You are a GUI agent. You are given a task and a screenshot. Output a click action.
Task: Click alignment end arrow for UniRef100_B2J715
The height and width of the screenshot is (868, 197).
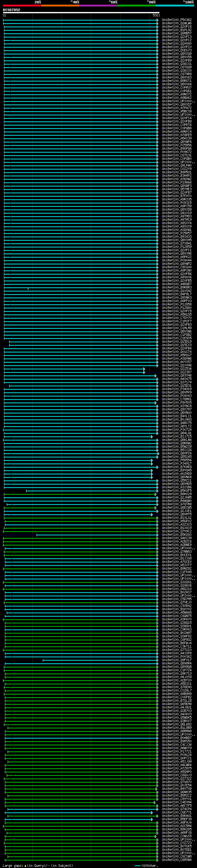coord(152,437)
